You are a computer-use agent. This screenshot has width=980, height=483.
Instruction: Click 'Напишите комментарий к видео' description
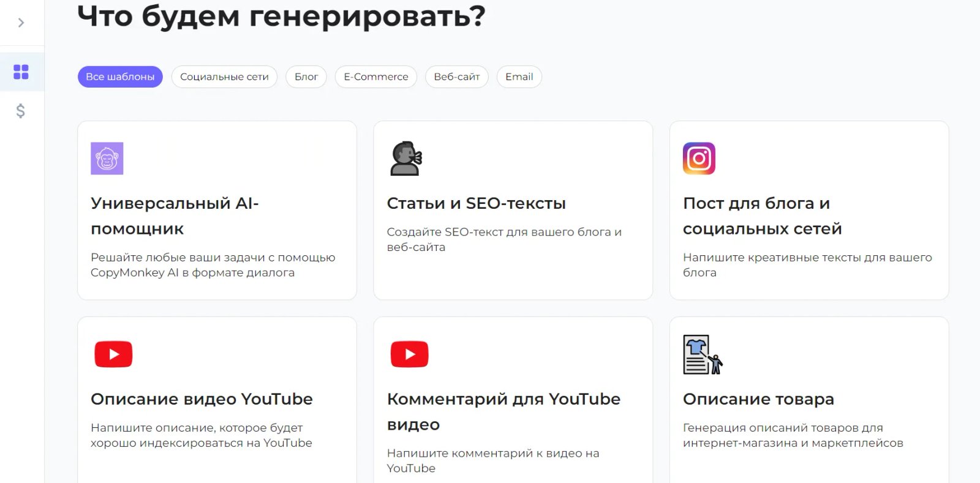pos(493,461)
